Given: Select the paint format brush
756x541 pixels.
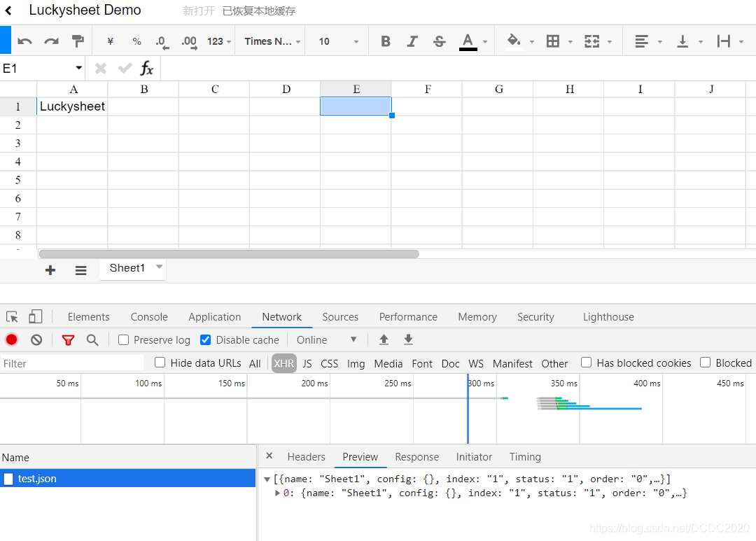Looking at the screenshot, I should [77, 41].
